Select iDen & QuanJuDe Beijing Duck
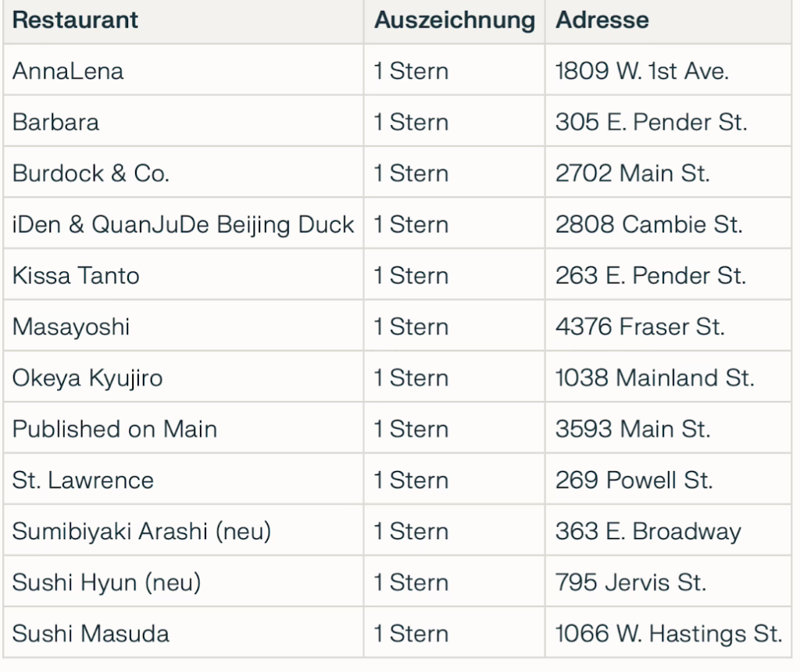This screenshot has height=672, width=800. point(183,225)
